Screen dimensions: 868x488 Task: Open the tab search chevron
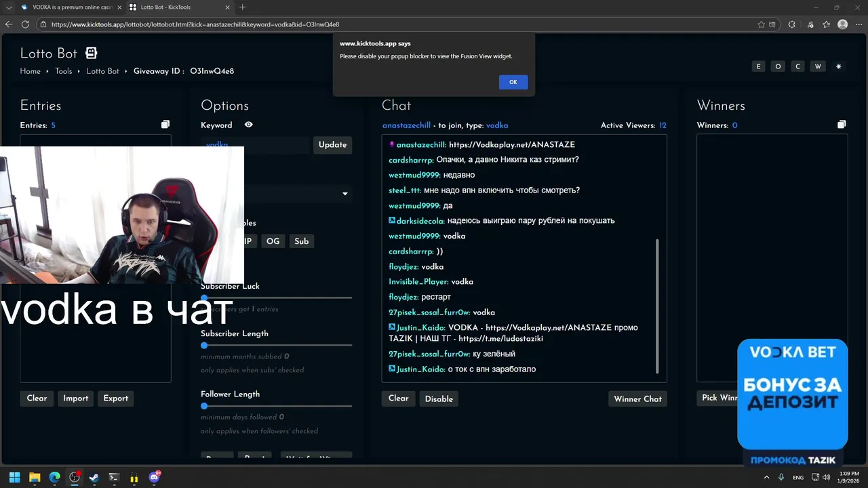point(9,7)
